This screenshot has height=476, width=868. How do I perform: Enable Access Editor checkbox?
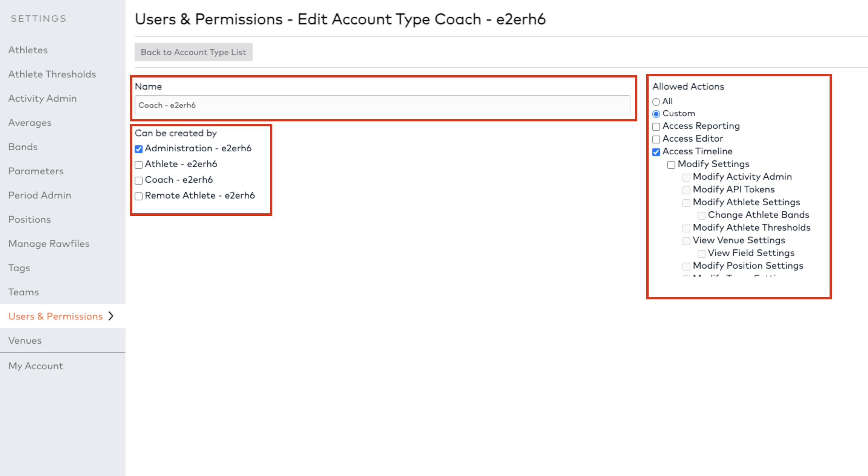pyautogui.click(x=656, y=140)
